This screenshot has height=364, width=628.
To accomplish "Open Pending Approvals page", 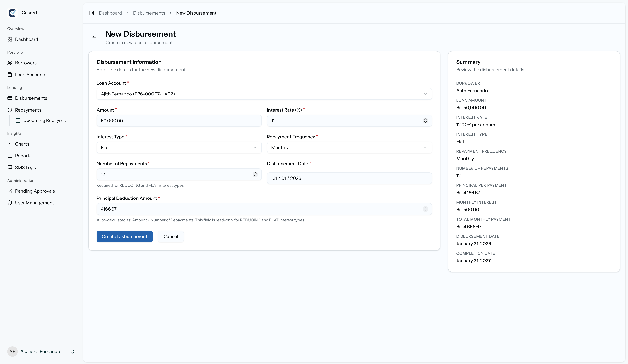I will coord(35,191).
